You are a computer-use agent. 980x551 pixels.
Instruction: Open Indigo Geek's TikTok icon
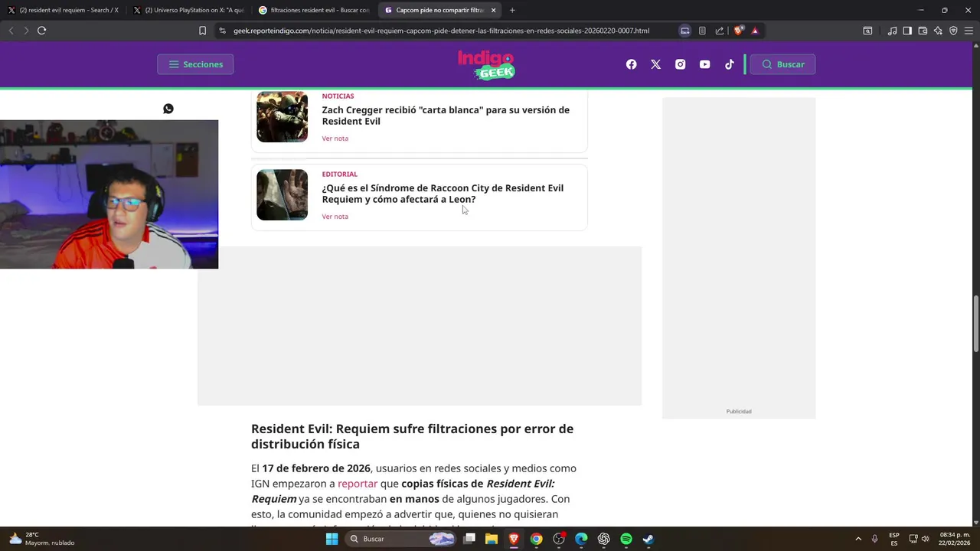729,64
